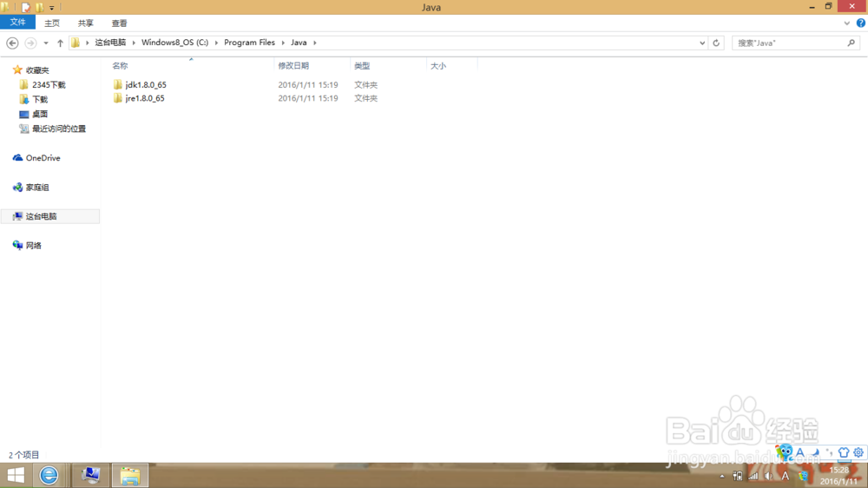Open the Windows Start button
The height and width of the screenshot is (488, 868).
coord(16,475)
